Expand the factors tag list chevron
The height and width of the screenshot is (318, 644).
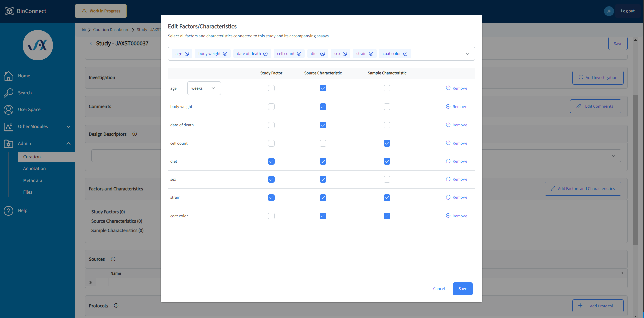pos(467,53)
